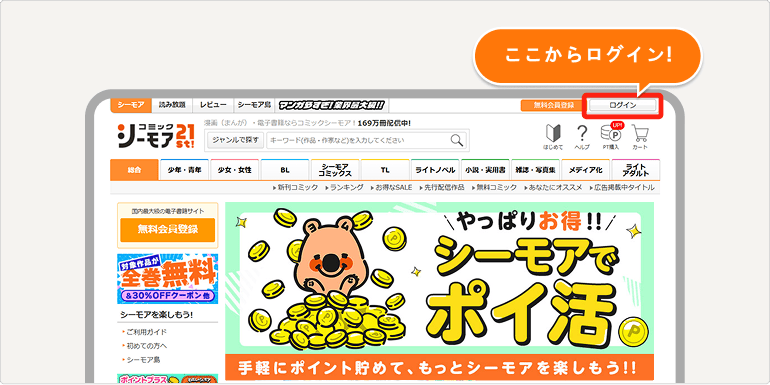Switch to the 読み放題 top tab
Viewport: 770px width, 385px height.
[172, 105]
